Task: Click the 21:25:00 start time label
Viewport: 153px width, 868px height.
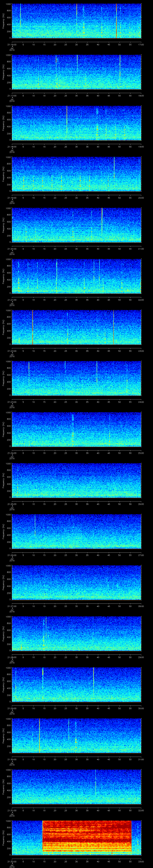Action: point(12,504)
